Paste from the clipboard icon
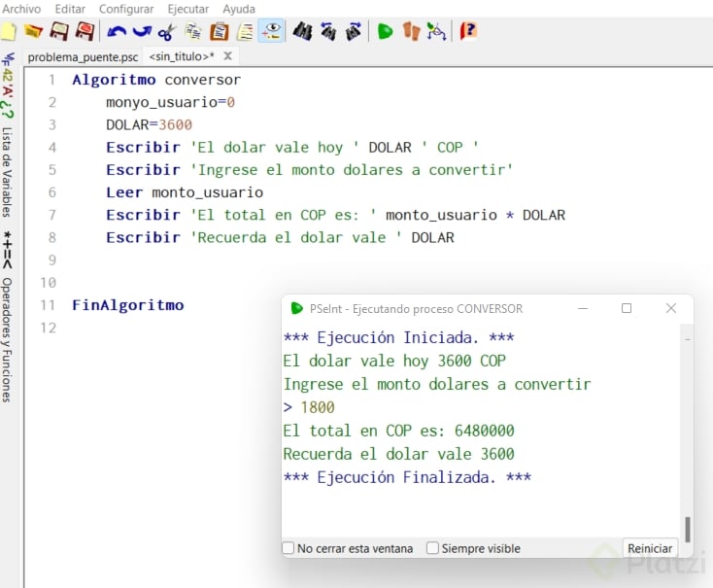 pos(220,31)
